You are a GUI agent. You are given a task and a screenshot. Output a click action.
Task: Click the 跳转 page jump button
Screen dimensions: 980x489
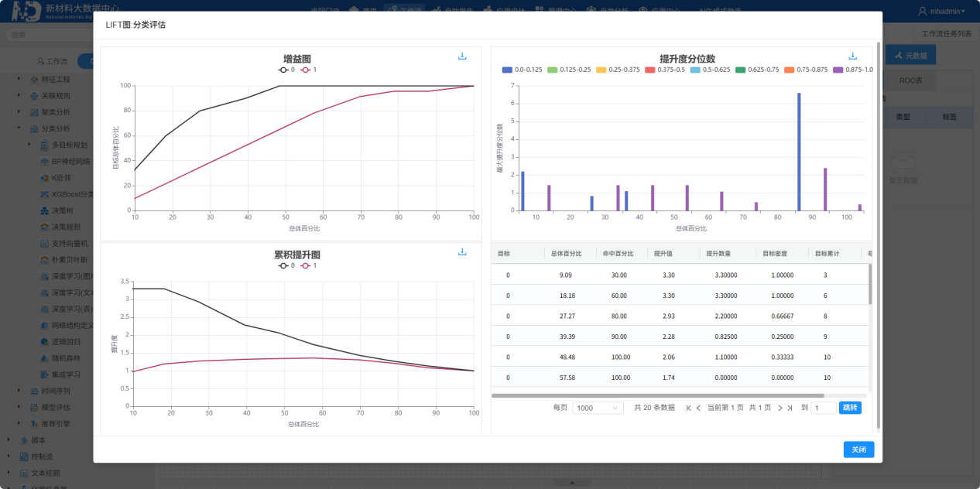(x=849, y=408)
